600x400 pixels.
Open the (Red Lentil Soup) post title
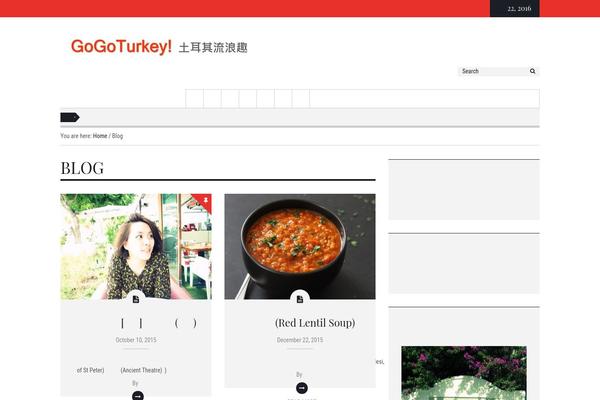(315, 323)
